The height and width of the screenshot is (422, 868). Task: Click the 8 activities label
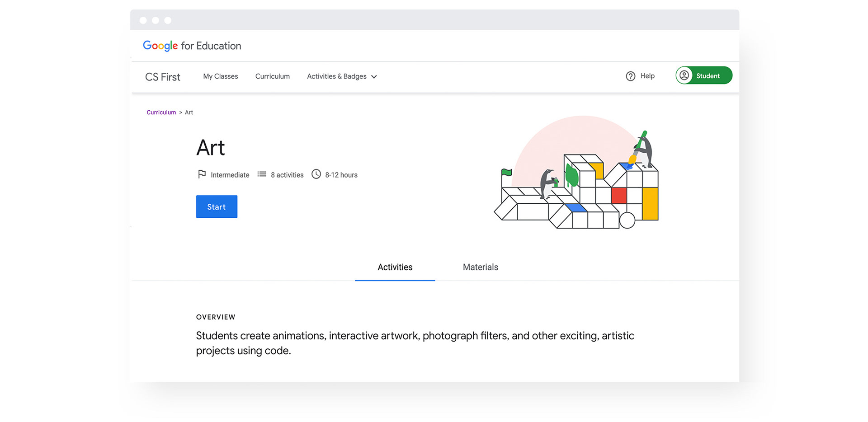(x=287, y=175)
